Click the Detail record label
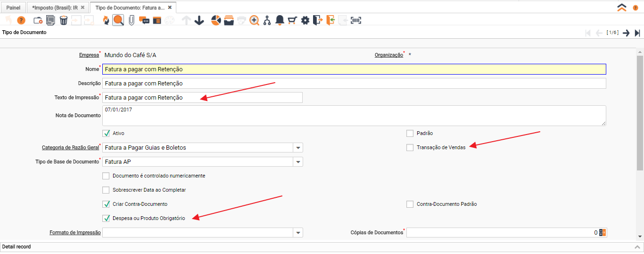Viewport: 644px width, 254px height. 17,247
